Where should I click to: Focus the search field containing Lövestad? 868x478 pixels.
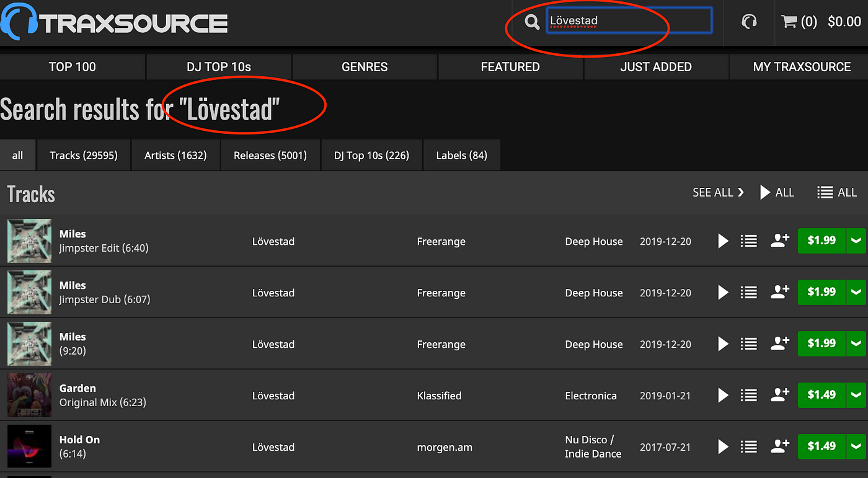pyautogui.click(x=629, y=20)
